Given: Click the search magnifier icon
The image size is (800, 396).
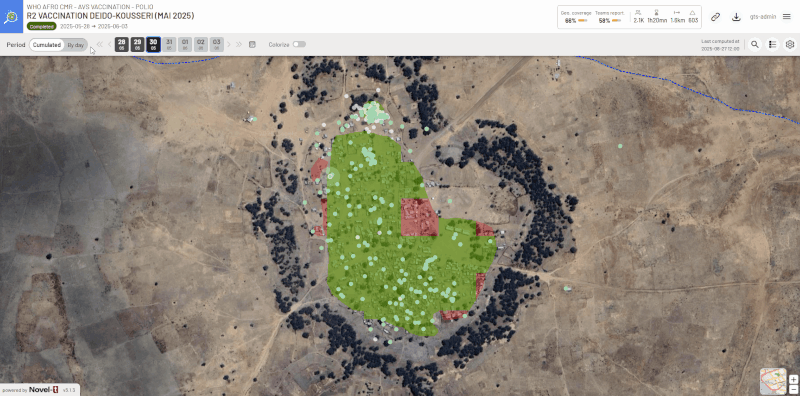Looking at the screenshot, I should point(755,44).
